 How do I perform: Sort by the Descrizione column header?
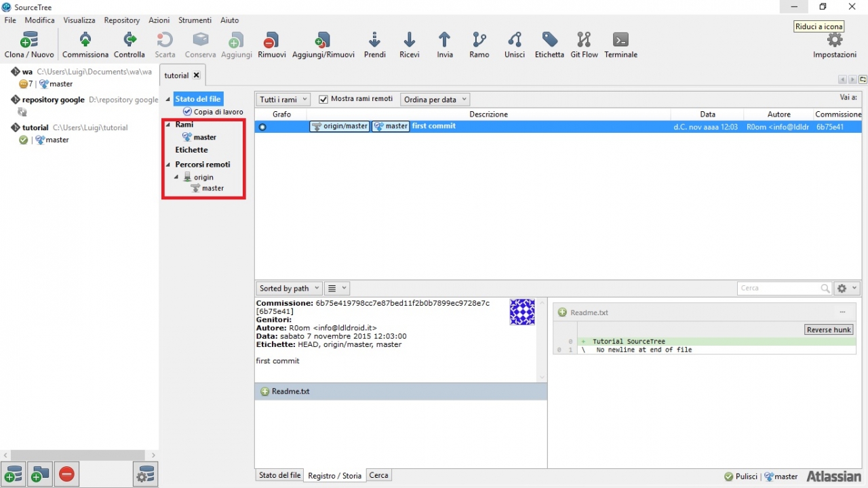(488, 115)
